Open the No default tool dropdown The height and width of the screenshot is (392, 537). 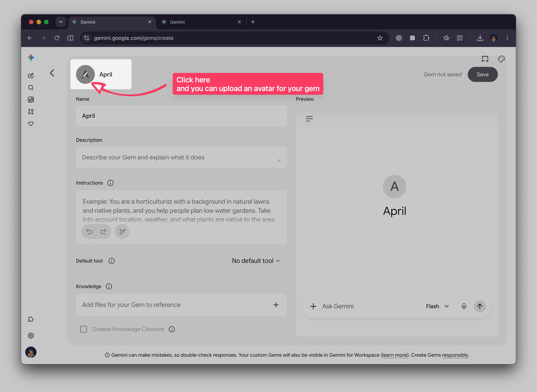coord(256,261)
